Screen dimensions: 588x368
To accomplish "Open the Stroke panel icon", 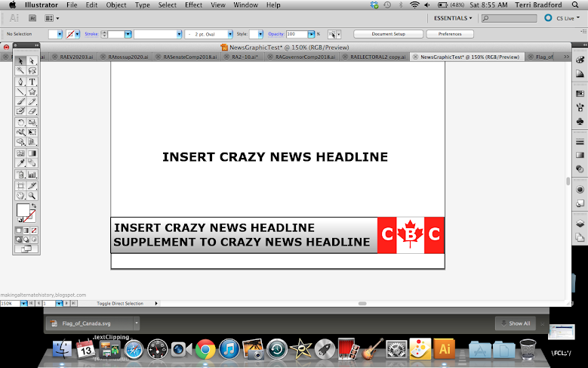I will click(x=580, y=141).
